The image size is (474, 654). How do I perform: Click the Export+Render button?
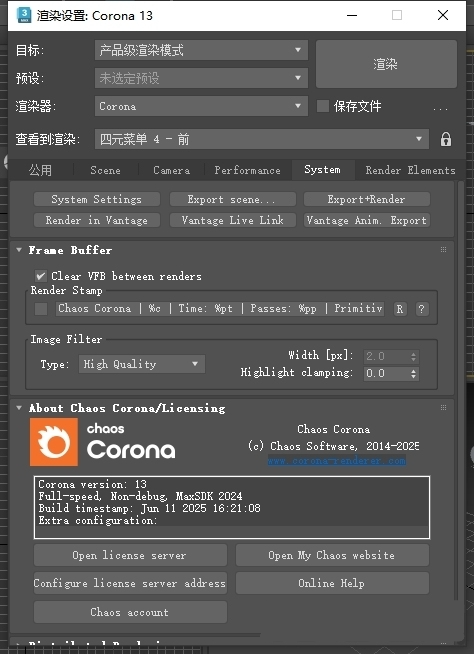(x=367, y=199)
